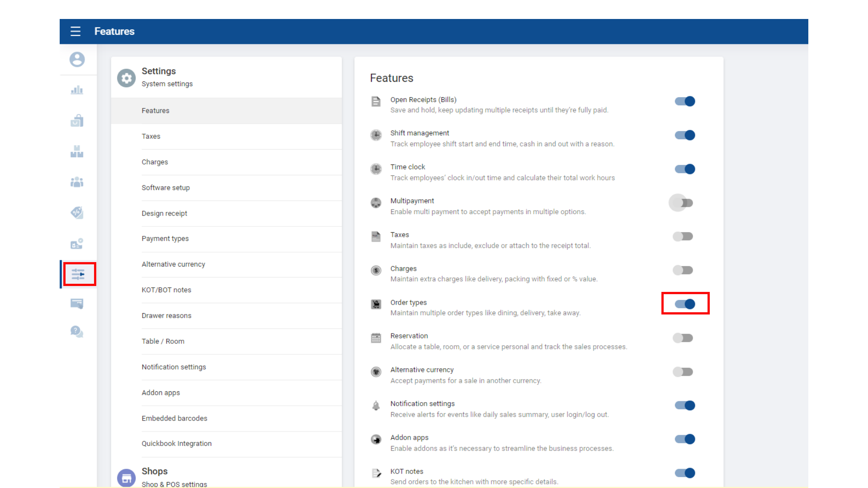
Task: Open Notification settings in left menu
Action: coord(226,367)
